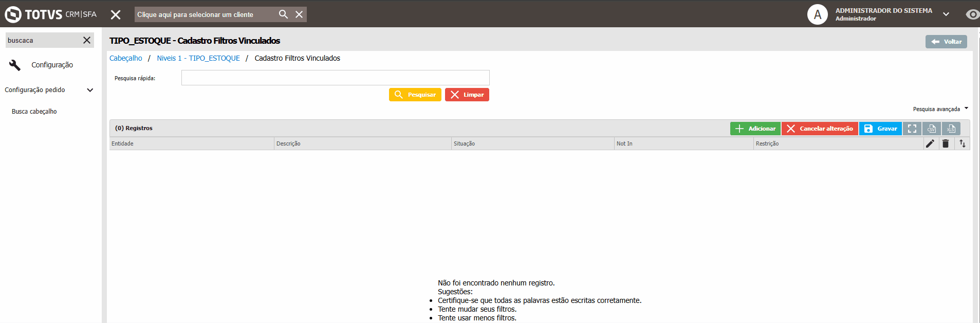This screenshot has height=323, width=980.
Task: Save changes with Gravar
Action: [x=880, y=129]
